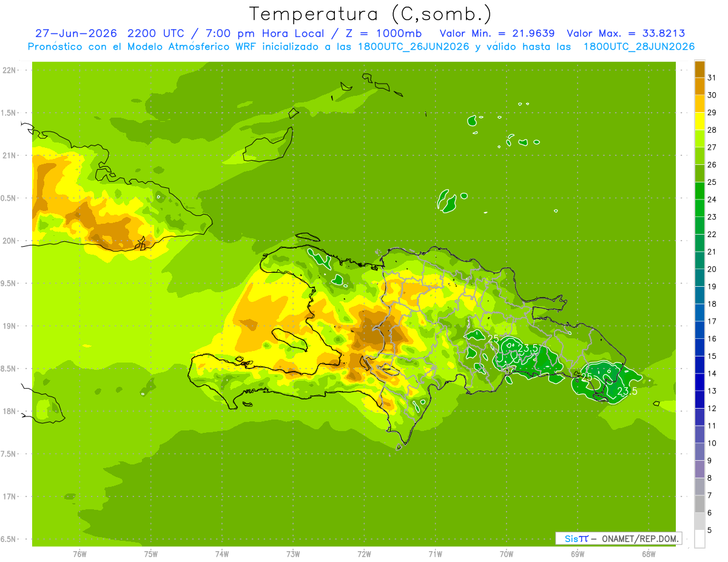
Task: Pick the orange colorbar segment between 29 and 30
Action: click(x=699, y=103)
